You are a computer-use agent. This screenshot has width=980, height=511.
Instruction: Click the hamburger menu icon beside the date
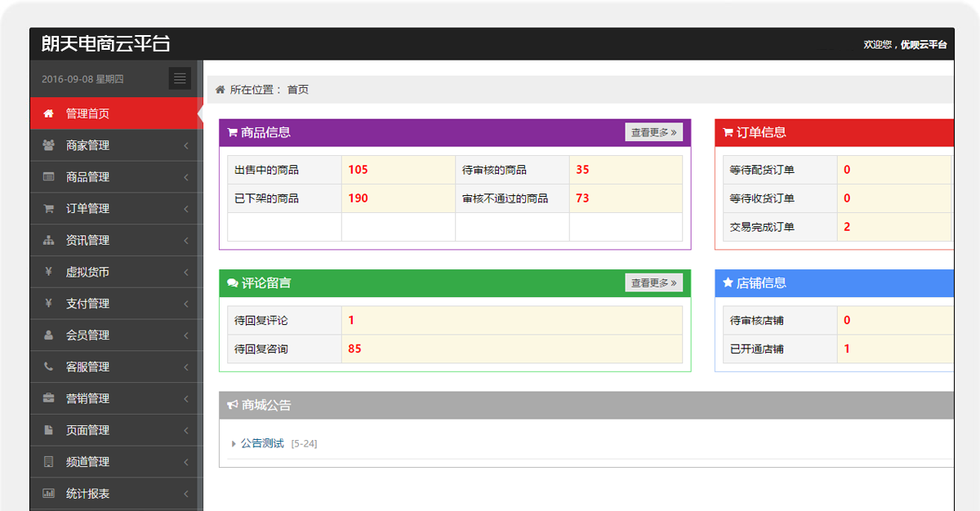(x=179, y=78)
